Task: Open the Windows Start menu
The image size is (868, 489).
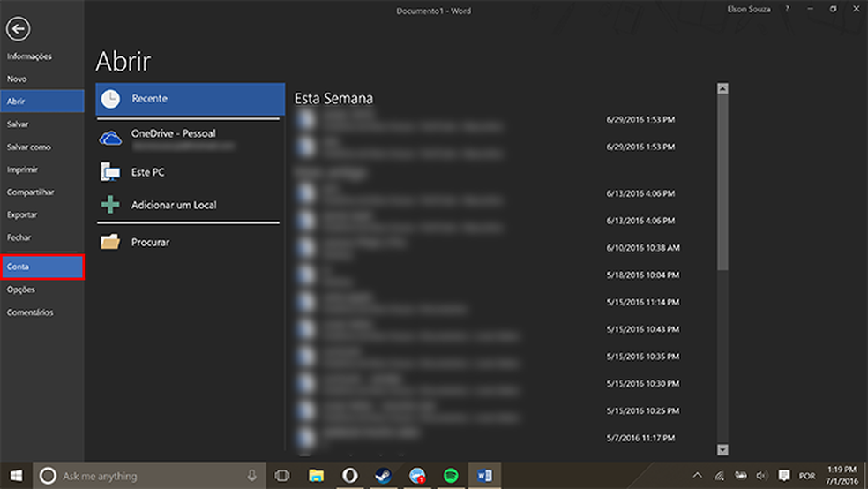Action: 16,476
